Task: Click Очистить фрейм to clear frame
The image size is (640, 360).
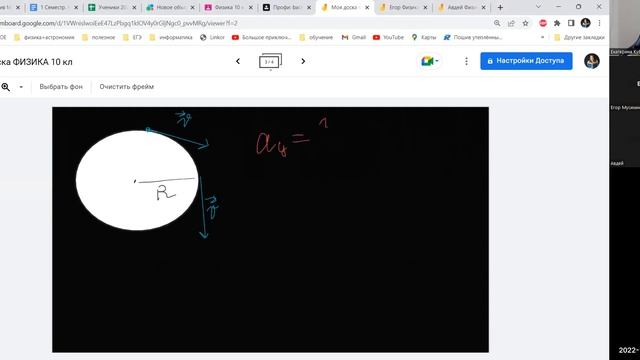Action: [x=127, y=87]
